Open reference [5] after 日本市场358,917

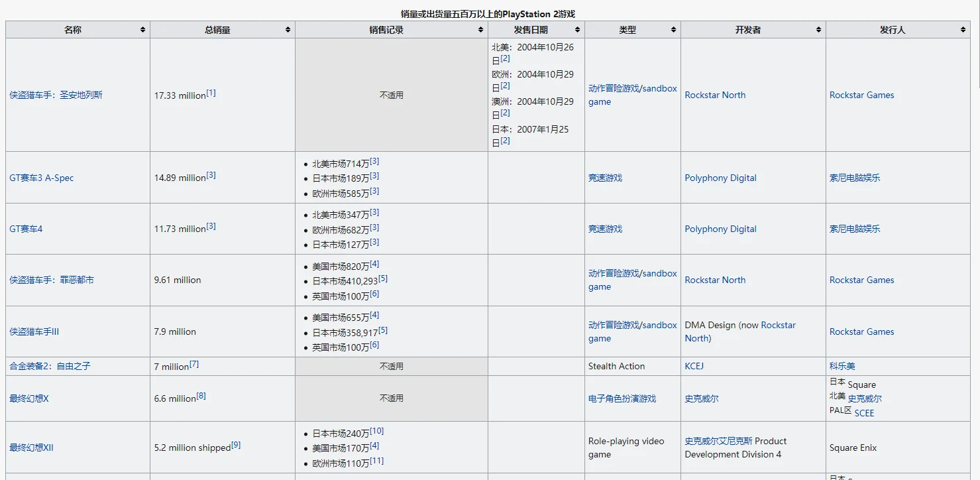click(383, 330)
